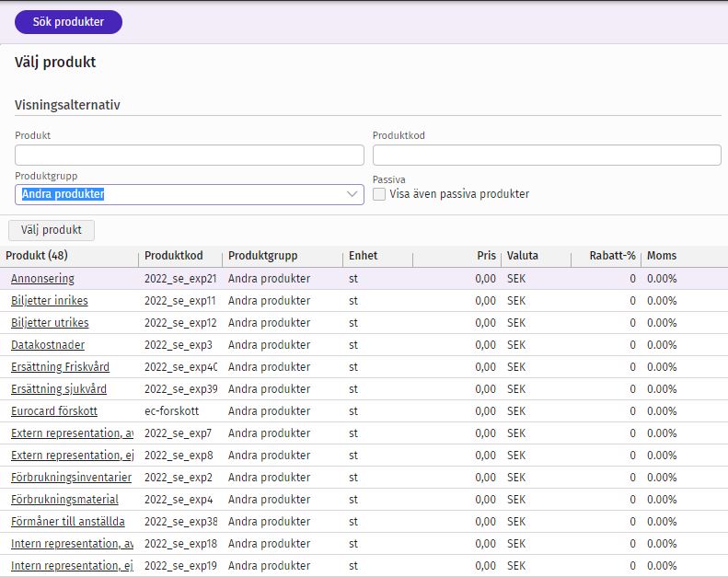
Task: Select product code 2022_se_exp39 cell
Action: 181,389
